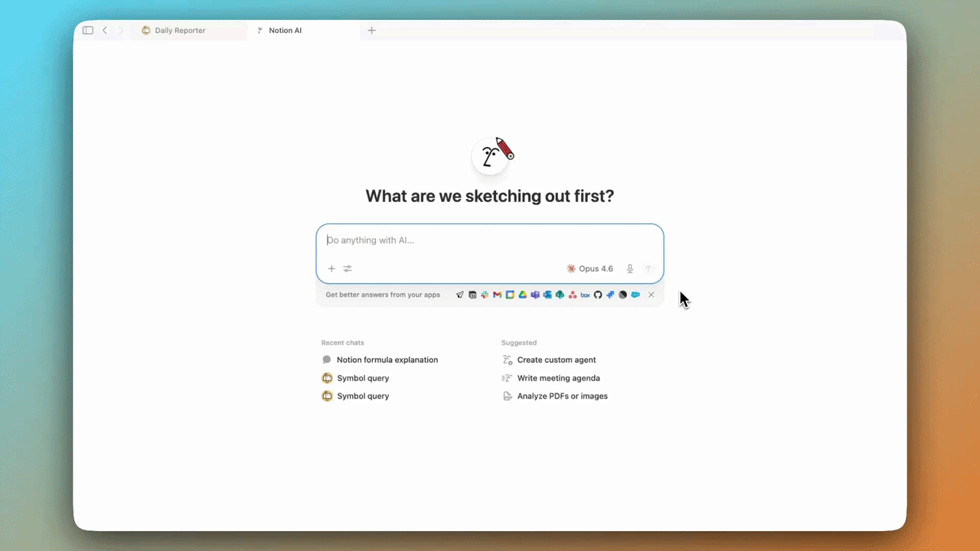
Task: Click the Recent chats heading
Action: 343,343
